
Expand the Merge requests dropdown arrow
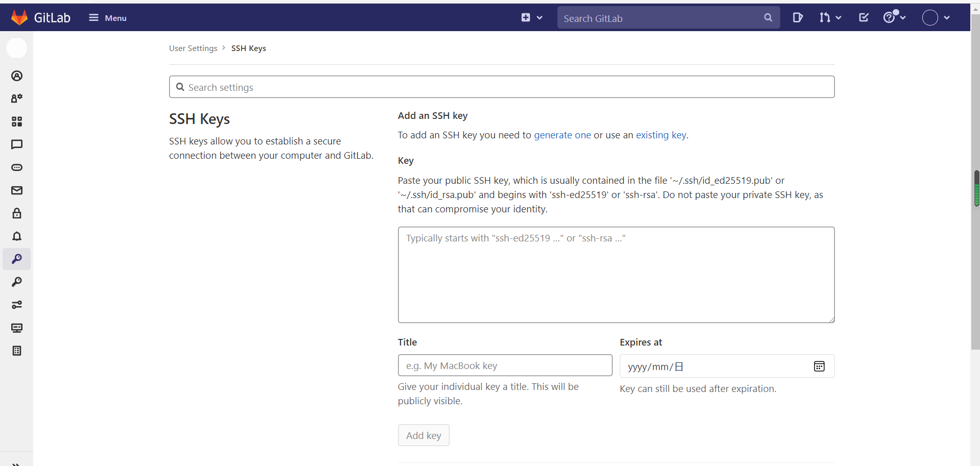[x=838, y=18]
